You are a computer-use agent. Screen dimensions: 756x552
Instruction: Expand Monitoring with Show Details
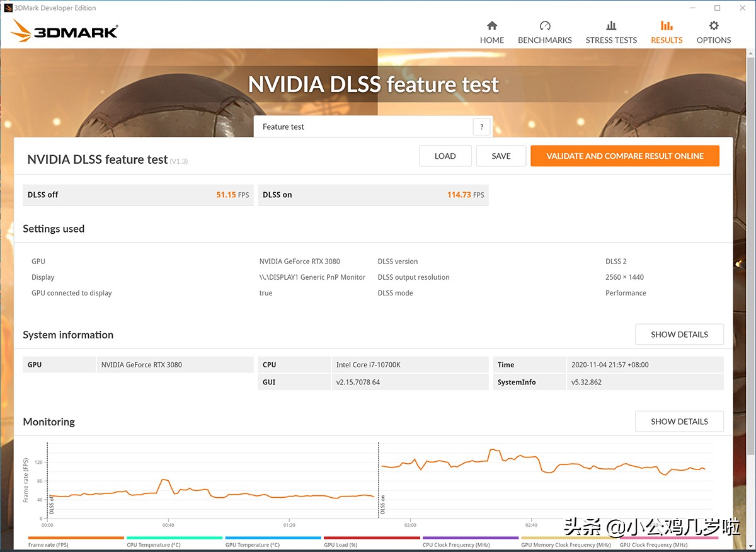pos(679,422)
